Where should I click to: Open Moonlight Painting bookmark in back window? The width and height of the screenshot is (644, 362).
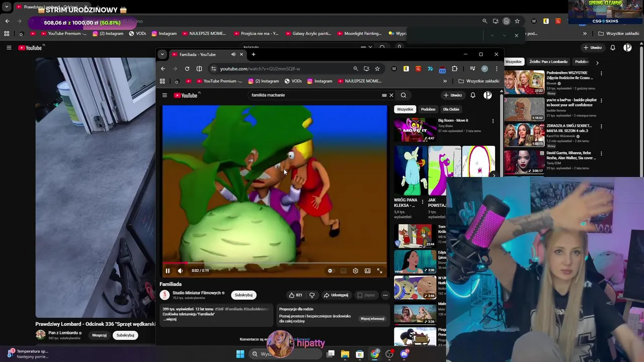point(359,34)
